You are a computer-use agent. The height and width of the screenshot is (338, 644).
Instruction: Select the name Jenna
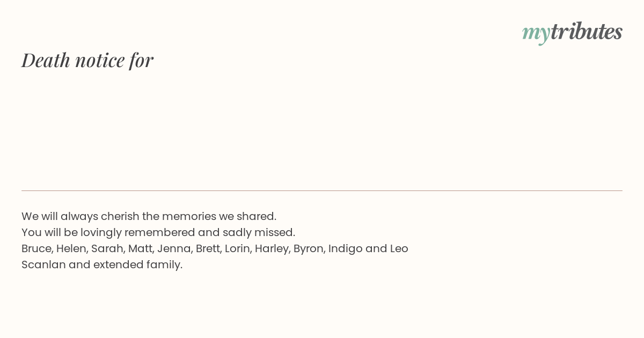pos(173,248)
